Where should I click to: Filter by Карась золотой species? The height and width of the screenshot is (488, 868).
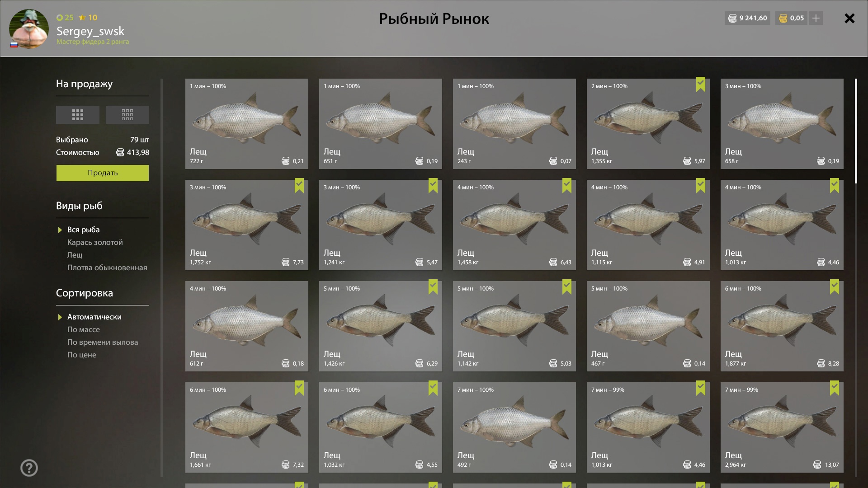[95, 242]
